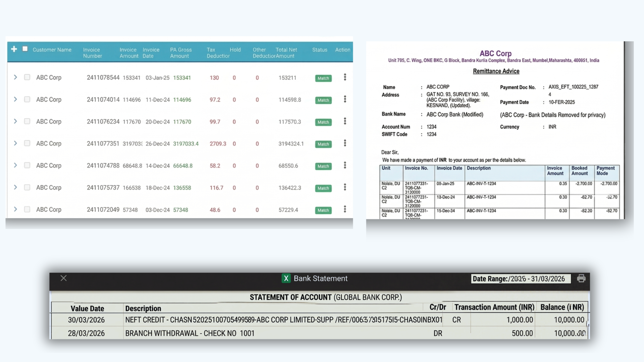
Task: Click the plus add icon in table header
Action: [x=14, y=49]
